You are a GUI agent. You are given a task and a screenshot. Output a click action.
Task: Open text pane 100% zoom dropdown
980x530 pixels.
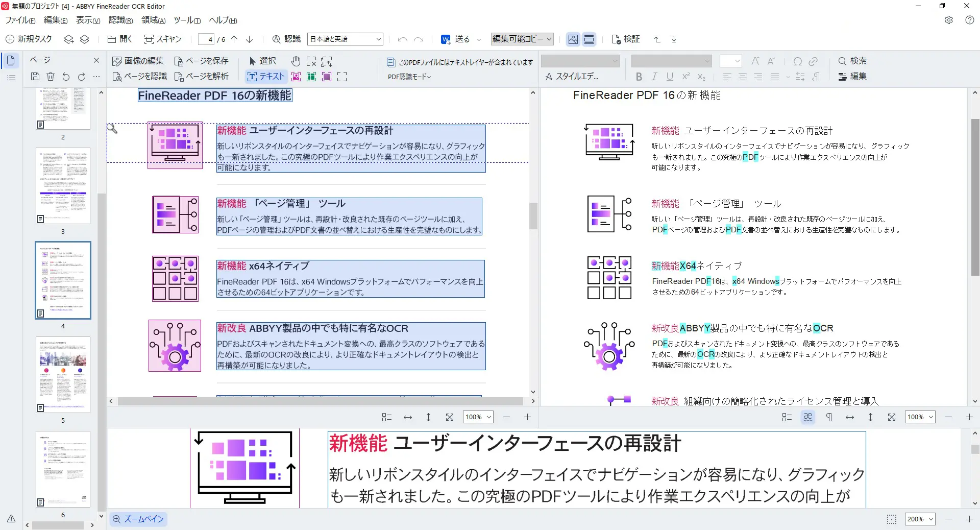[x=920, y=417]
